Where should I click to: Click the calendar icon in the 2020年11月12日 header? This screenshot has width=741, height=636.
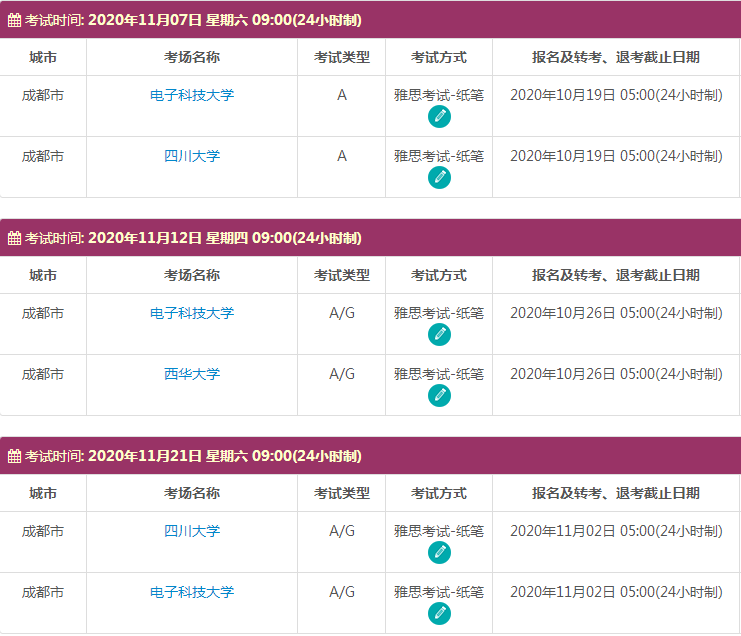[x=14, y=238]
